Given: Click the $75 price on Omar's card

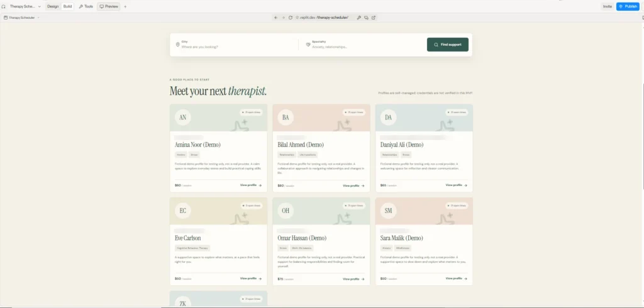Looking at the screenshot, I should click(x=280, y=279).
